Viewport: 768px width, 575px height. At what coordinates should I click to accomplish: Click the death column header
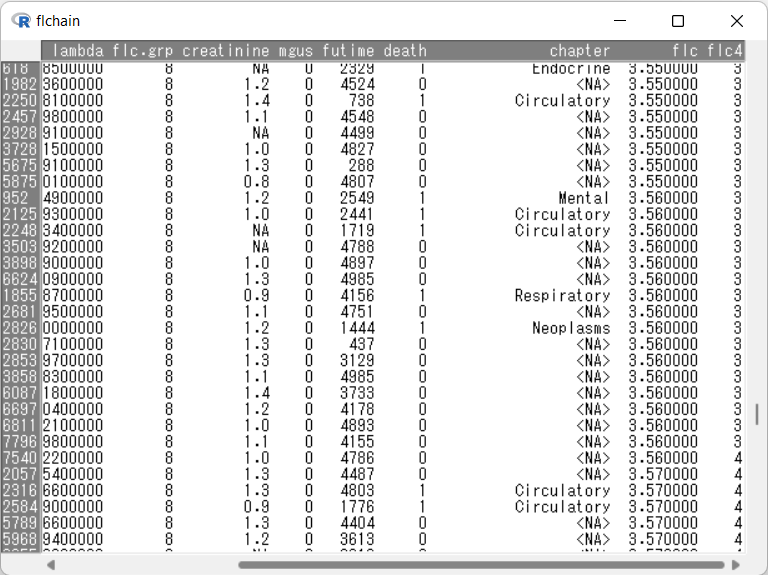click(404, 51)
